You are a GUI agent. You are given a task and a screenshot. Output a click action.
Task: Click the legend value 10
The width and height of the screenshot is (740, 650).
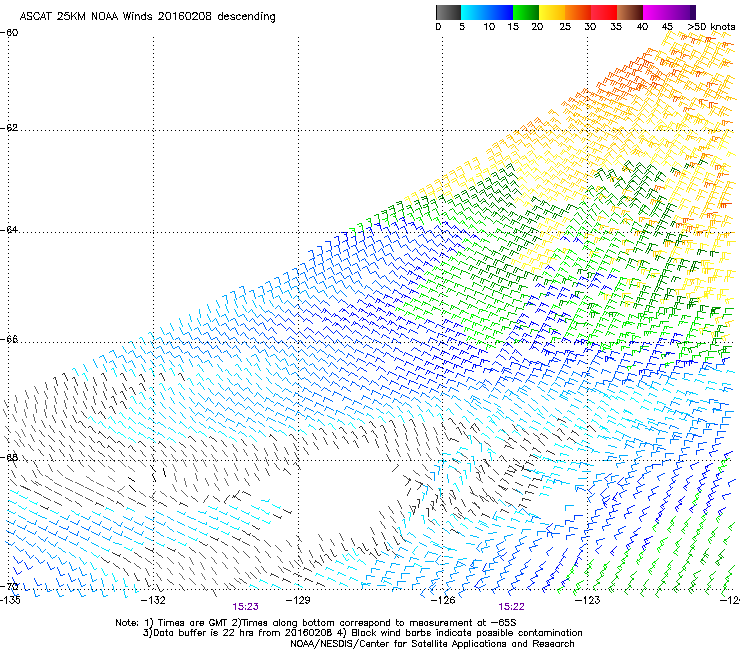489,27
